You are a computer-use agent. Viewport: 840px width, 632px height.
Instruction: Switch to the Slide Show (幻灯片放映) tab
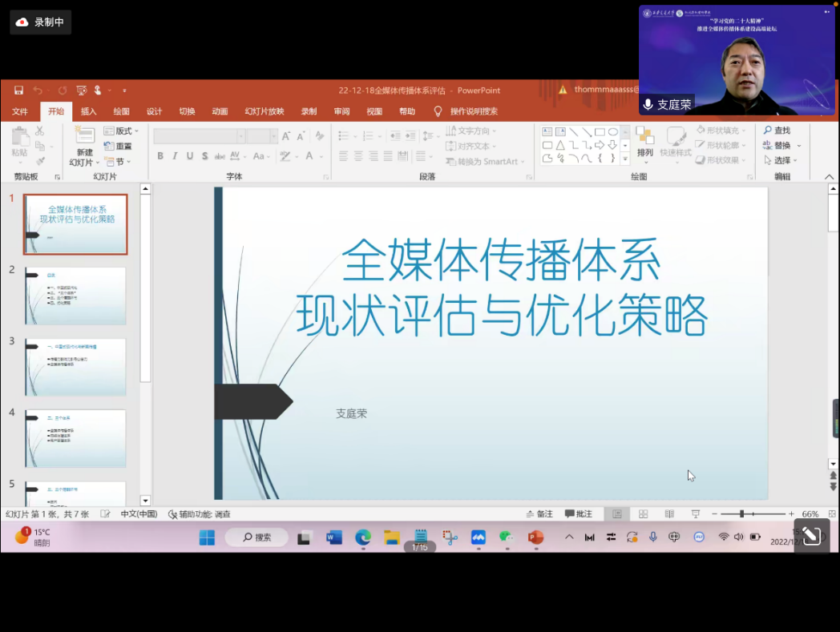click(x=264, y=111)
